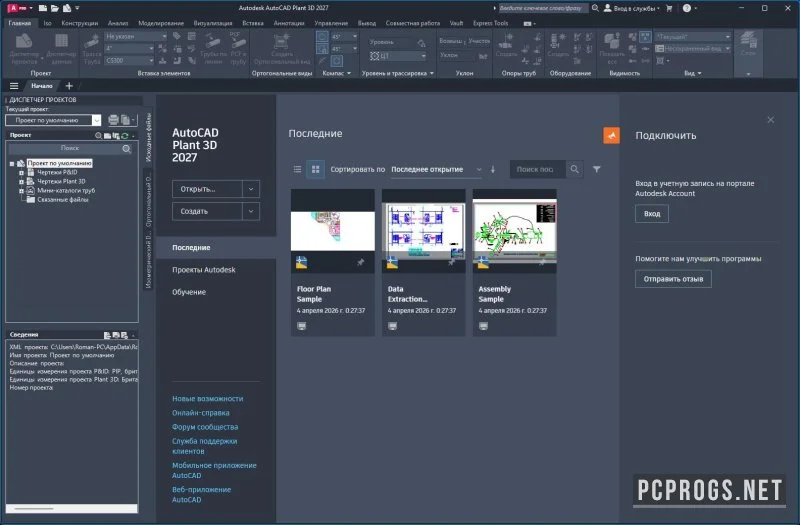Click the hamburger menu icon beside Начало tab
800x525 pixels.
tap(14, 86)
